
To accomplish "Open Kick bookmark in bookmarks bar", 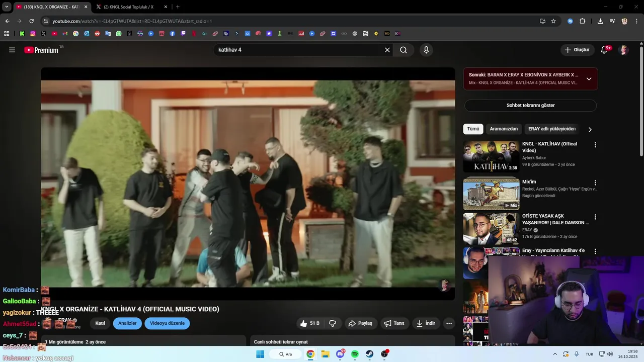I will 22,34.
